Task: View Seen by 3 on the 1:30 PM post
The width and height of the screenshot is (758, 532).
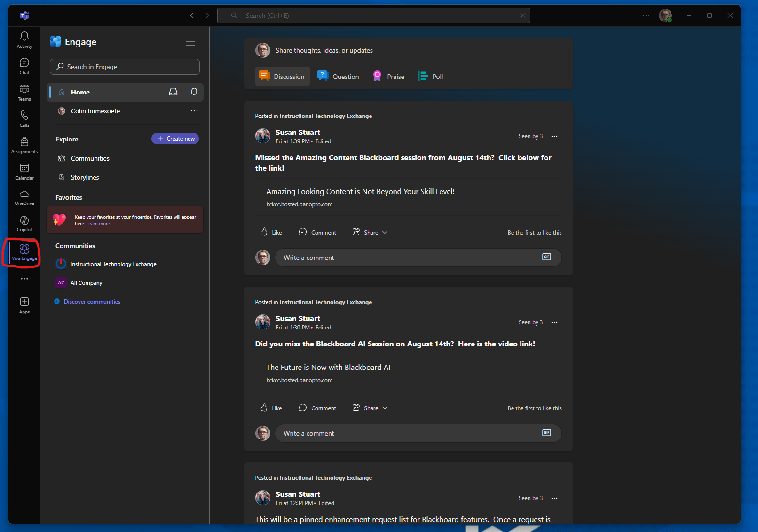Action: (530, 322)
